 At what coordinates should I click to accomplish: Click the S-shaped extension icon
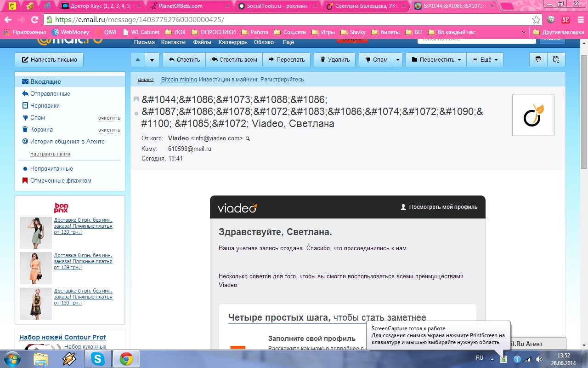[x=566, y=20]
